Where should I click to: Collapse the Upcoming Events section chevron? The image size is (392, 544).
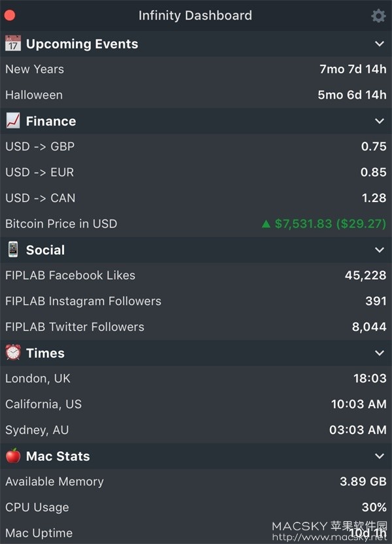380,44
